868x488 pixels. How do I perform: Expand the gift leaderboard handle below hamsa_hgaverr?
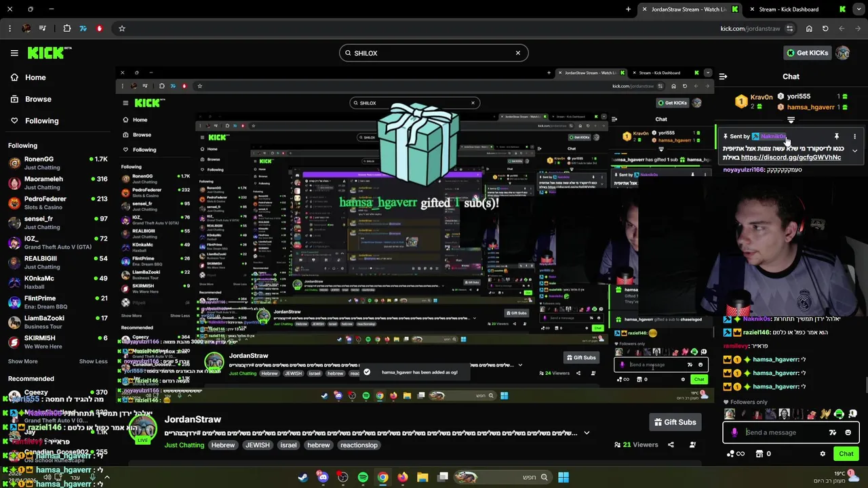point(791,120)
